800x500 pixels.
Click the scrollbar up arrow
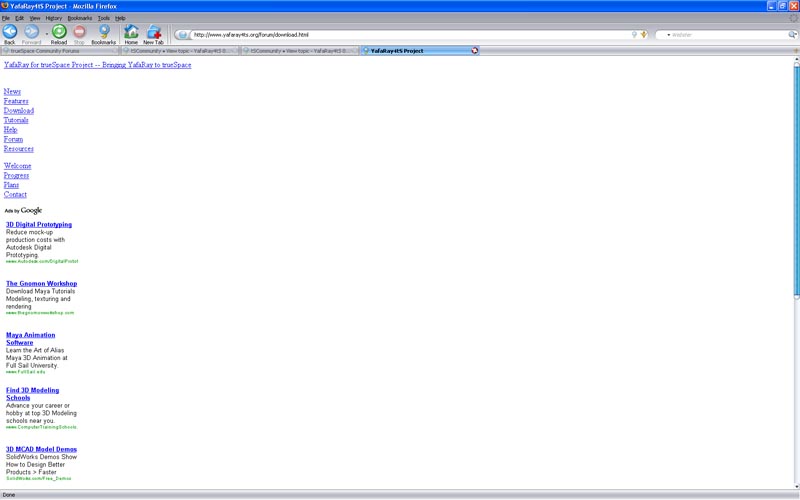point(796,60)
